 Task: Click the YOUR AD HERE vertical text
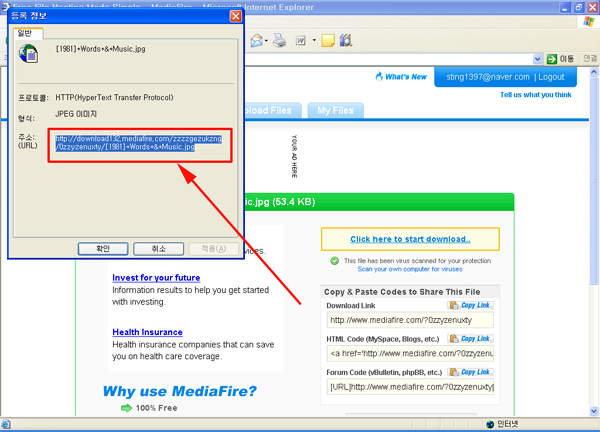[x=294, y=156]
